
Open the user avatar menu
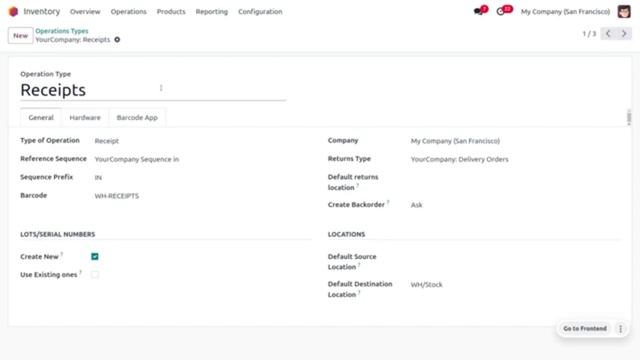click(x=624, y=11)
